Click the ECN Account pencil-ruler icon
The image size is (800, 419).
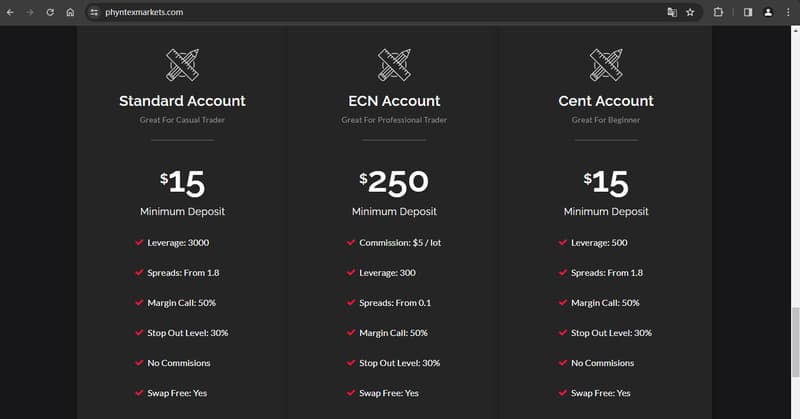pyautogui.click(x=394, y=65)
